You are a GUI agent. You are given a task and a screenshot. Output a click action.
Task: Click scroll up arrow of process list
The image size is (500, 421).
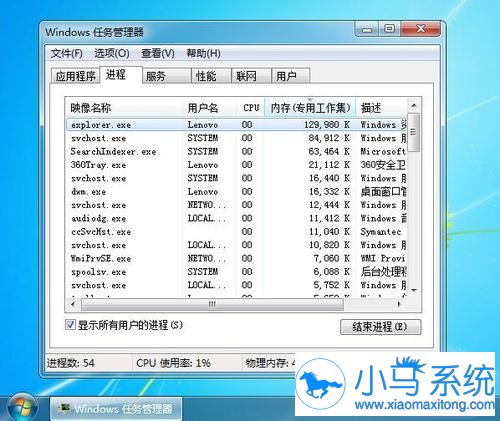point(414,106)
